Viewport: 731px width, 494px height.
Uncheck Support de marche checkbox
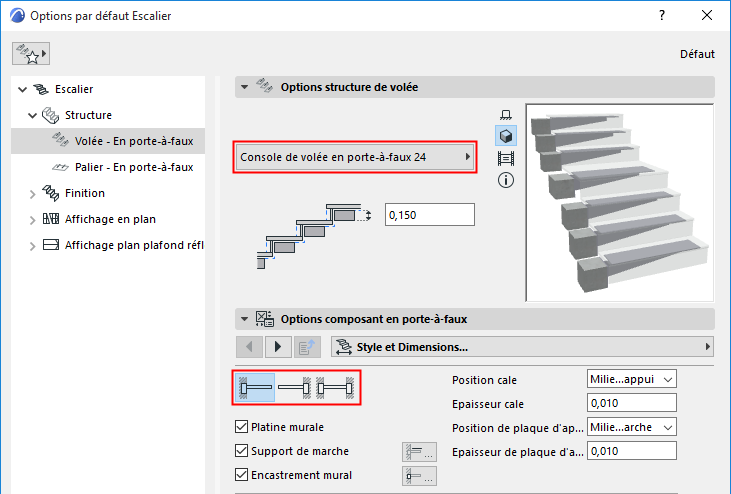point(241,452)
